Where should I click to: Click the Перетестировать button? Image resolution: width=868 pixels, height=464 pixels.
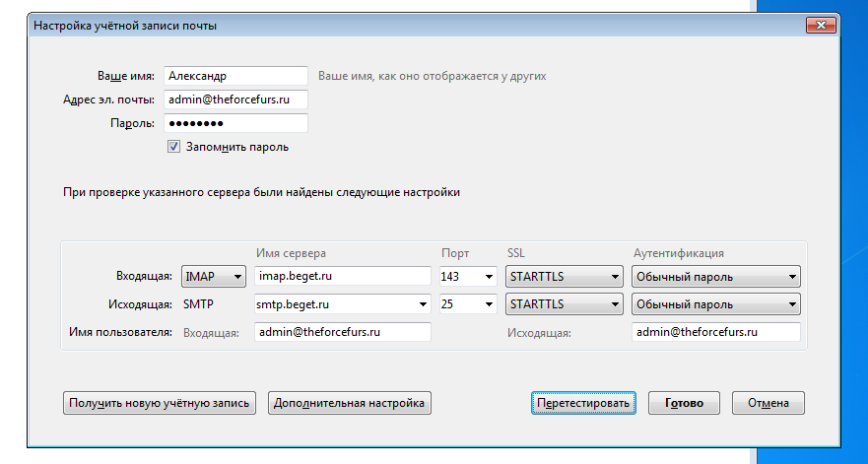point(583,403)
